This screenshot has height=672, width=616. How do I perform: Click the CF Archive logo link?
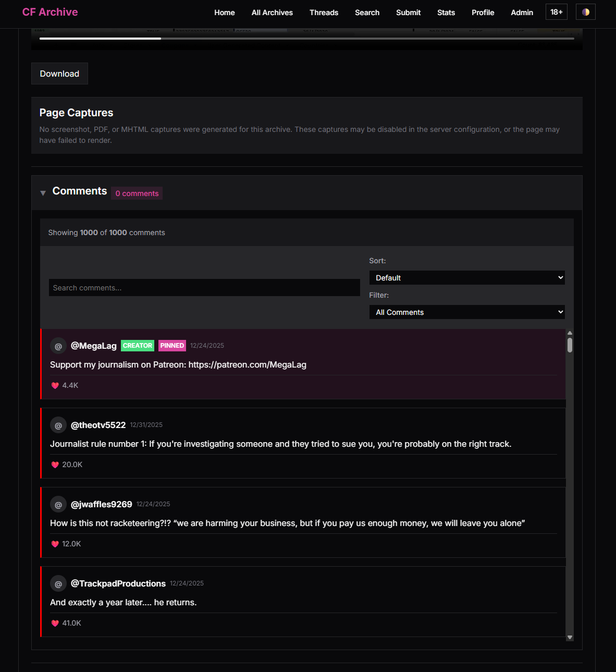[x=50, y=12]
